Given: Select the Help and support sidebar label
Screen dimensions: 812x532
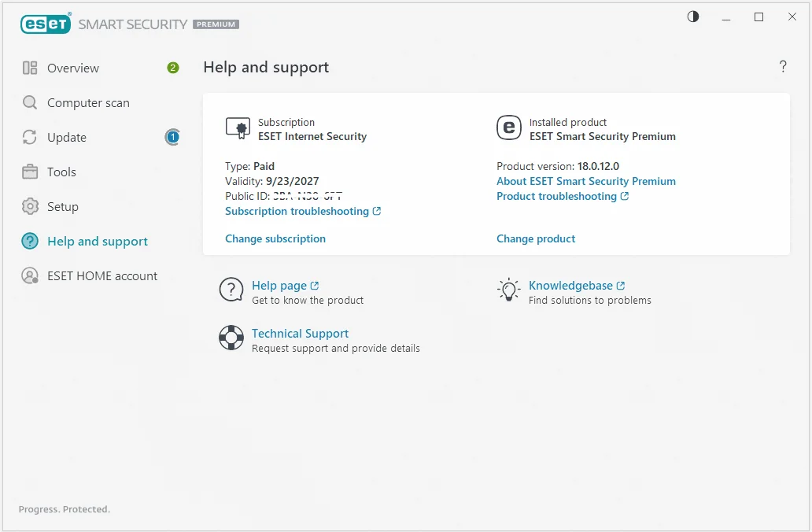Looking at the screenshot, I should coord(98,241).
